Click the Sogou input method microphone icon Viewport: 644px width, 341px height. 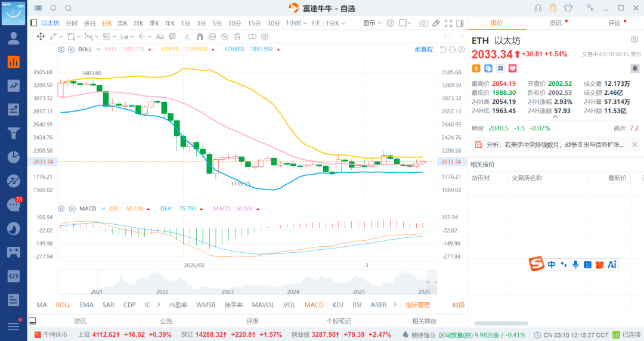coord(575,265)
